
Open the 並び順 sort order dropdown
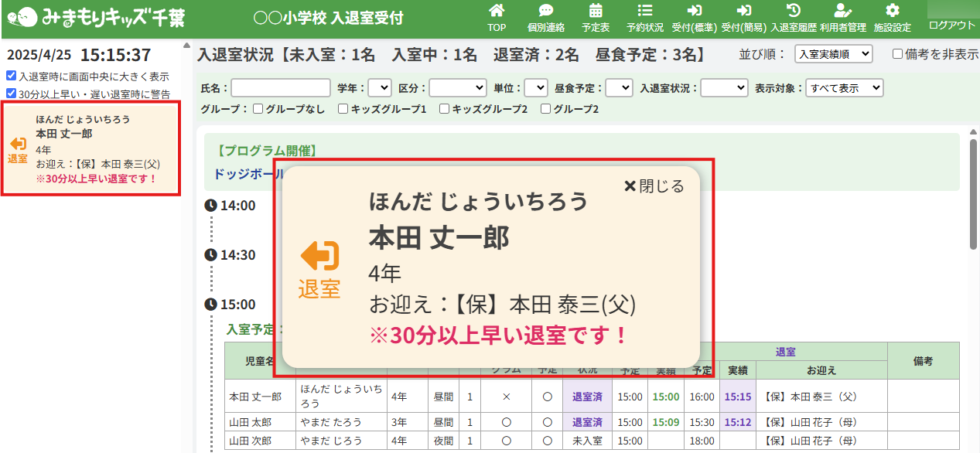click(x=833, y=54)
